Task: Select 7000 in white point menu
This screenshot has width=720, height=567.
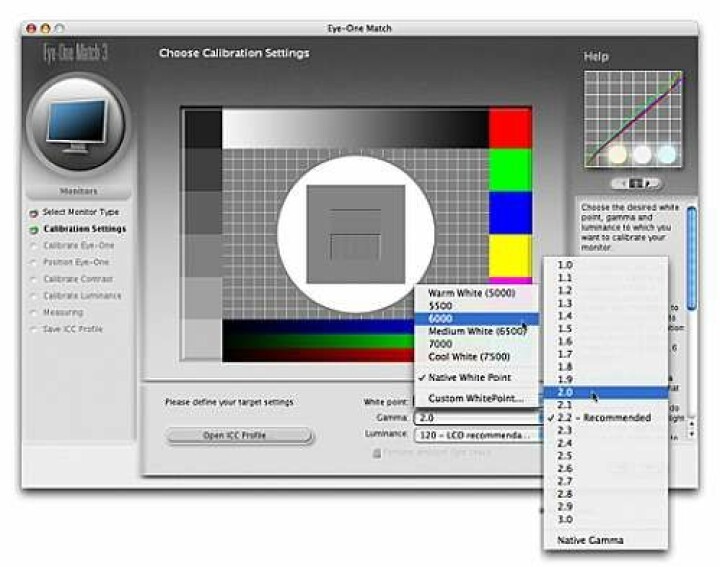Action: point(476,344)
